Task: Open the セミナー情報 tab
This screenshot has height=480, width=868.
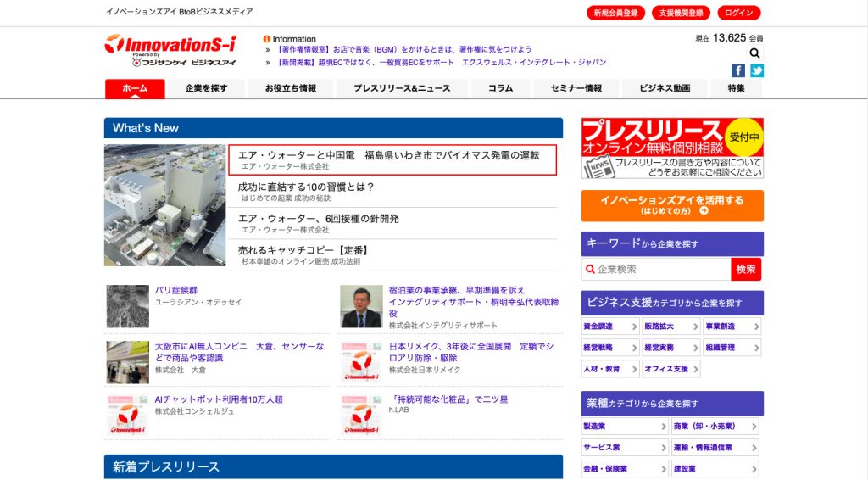Action: click(x=576, y=88)
